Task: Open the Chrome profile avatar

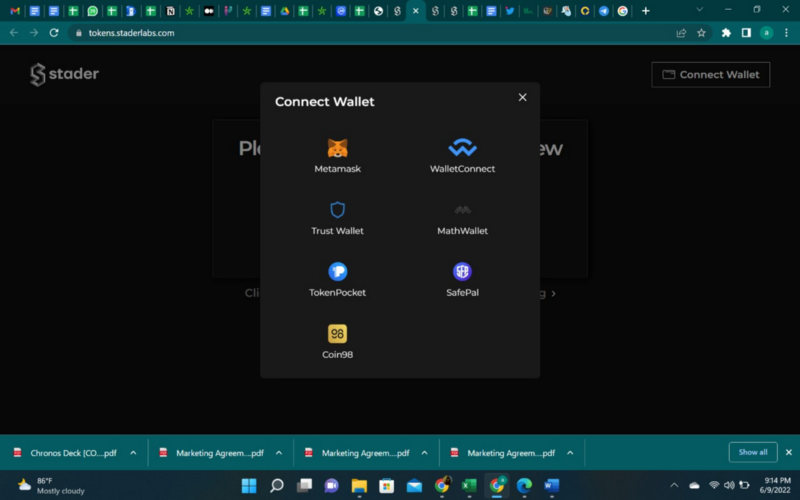Action: tap(766, 33)
